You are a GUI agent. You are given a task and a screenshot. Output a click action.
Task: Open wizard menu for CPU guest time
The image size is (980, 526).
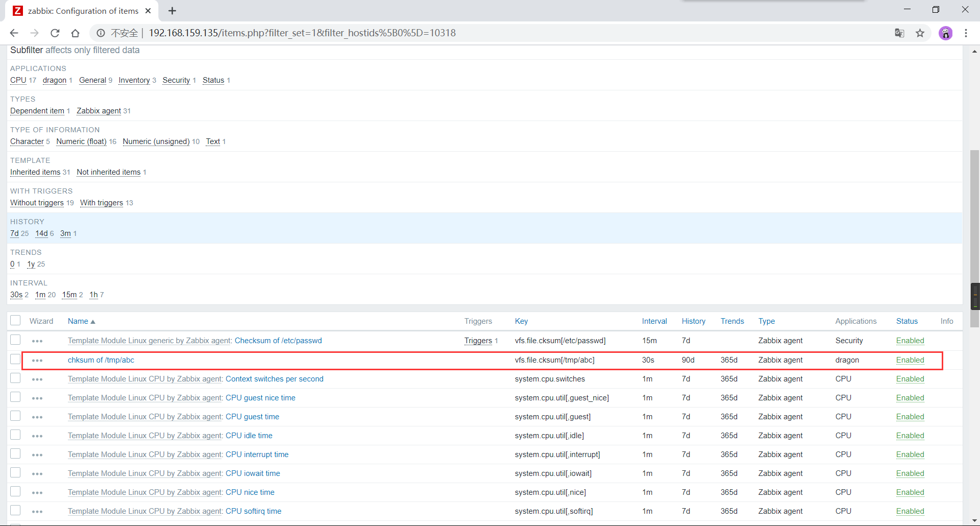(x=37, y=417)
